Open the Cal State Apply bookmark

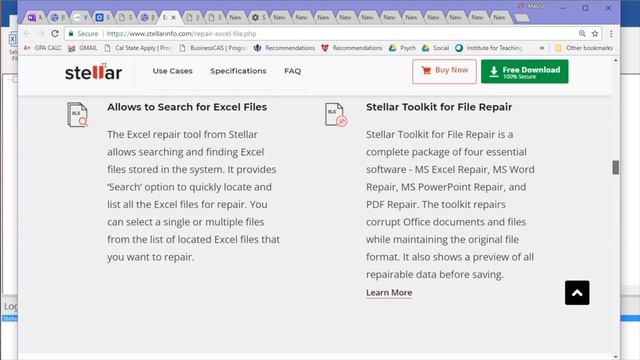point(138,48)
